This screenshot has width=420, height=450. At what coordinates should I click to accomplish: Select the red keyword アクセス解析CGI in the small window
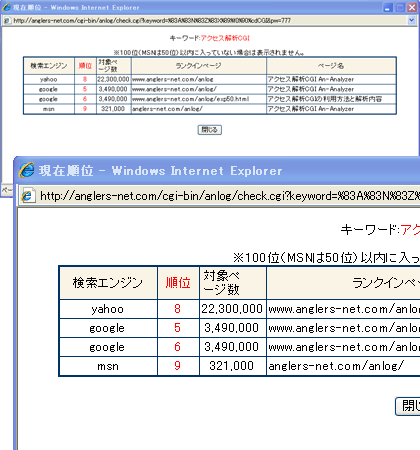[225, 38]
